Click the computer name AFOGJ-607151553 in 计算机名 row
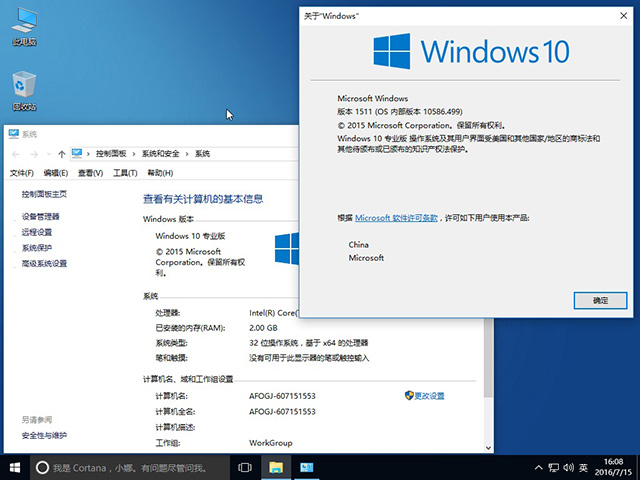Viewport: 640px width, 480px height. tap(282, 396)
